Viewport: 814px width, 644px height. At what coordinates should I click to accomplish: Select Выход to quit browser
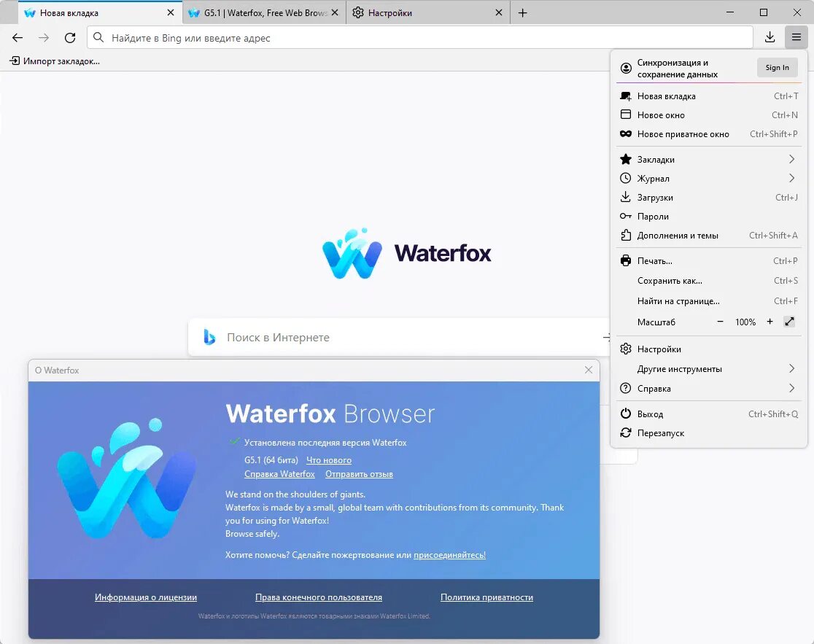[x=709, y=414]
